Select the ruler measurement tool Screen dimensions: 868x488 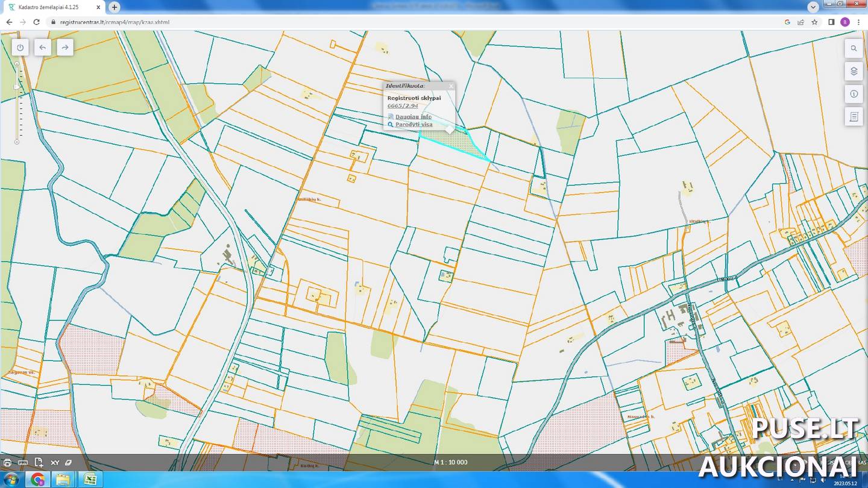(23, 463)
